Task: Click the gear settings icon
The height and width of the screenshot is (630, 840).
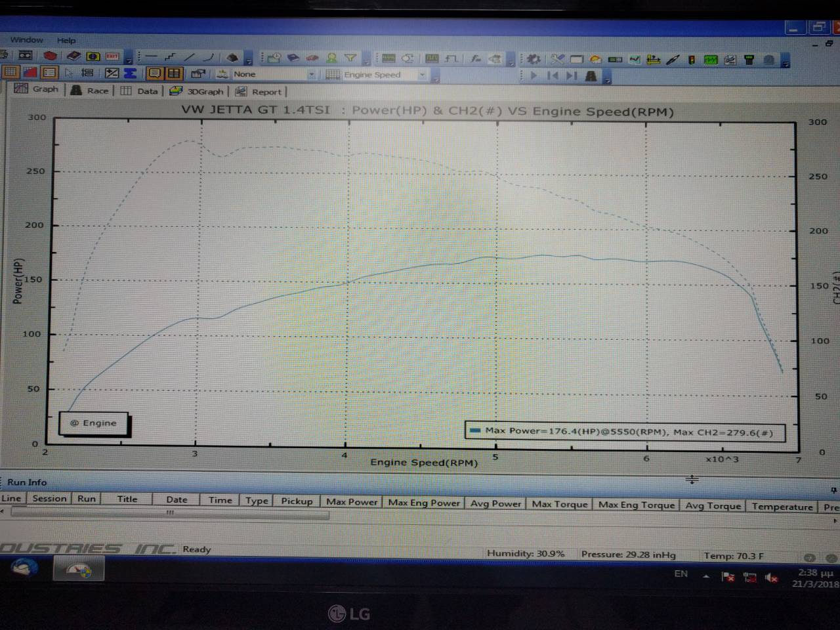Action: pos(533,60)
